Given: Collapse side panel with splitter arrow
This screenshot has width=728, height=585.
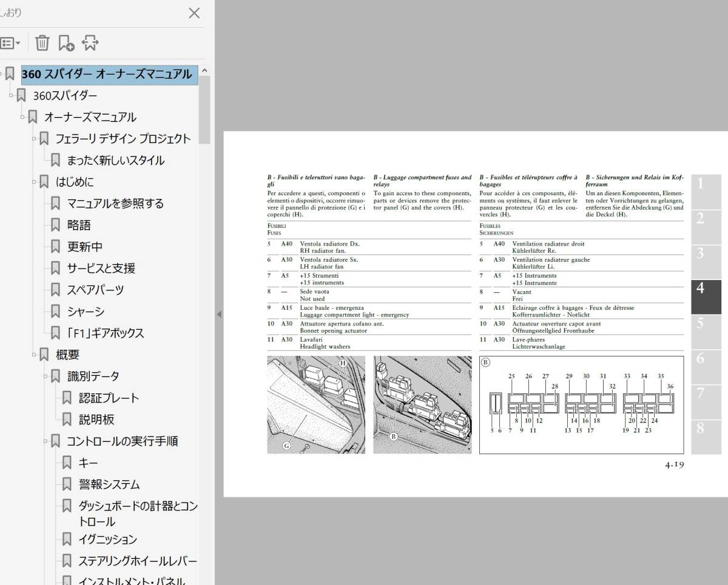Looking at the screenshot, I should (x=219, y=314).
